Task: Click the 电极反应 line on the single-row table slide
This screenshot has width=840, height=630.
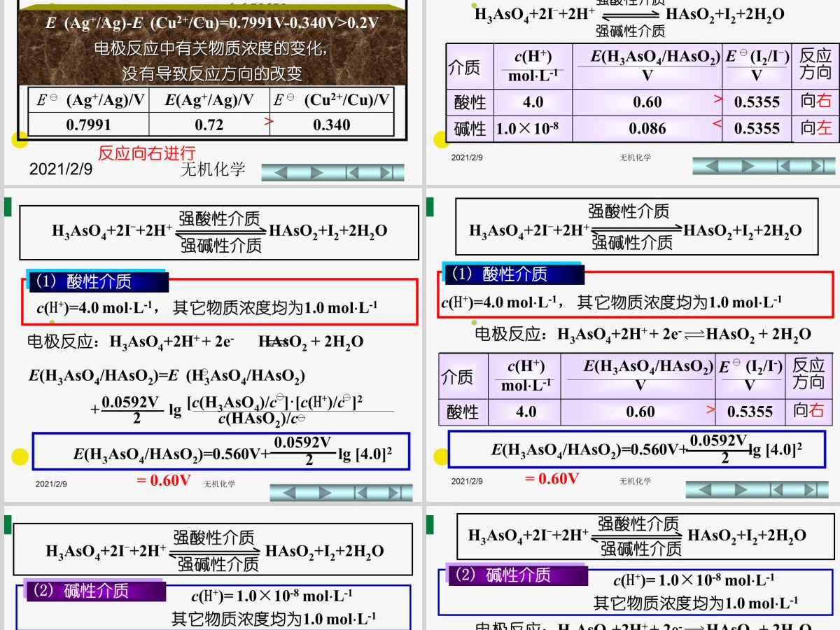Action: (x=643, y=334)
